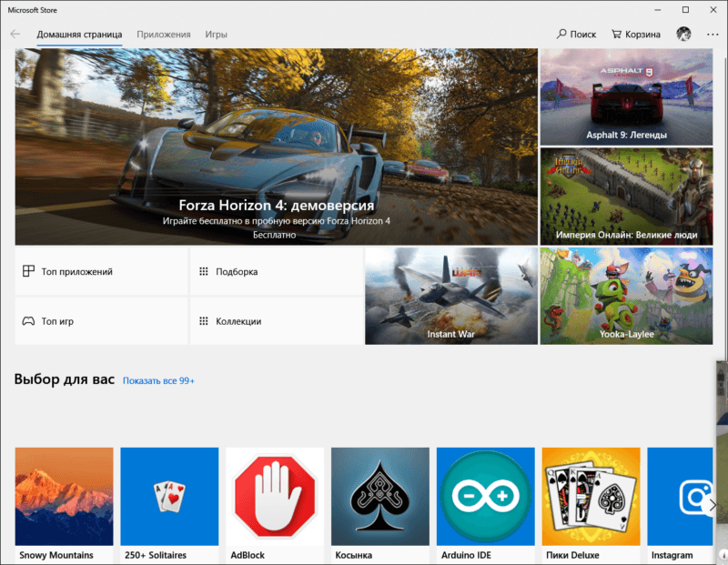Open the Пики Deluxe cards icon
This screenshot has width=728, height=565.
(591, 496)
